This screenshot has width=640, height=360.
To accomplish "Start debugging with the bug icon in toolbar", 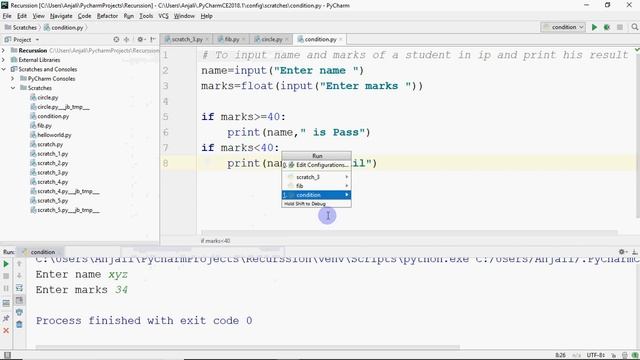I will 607,27.
